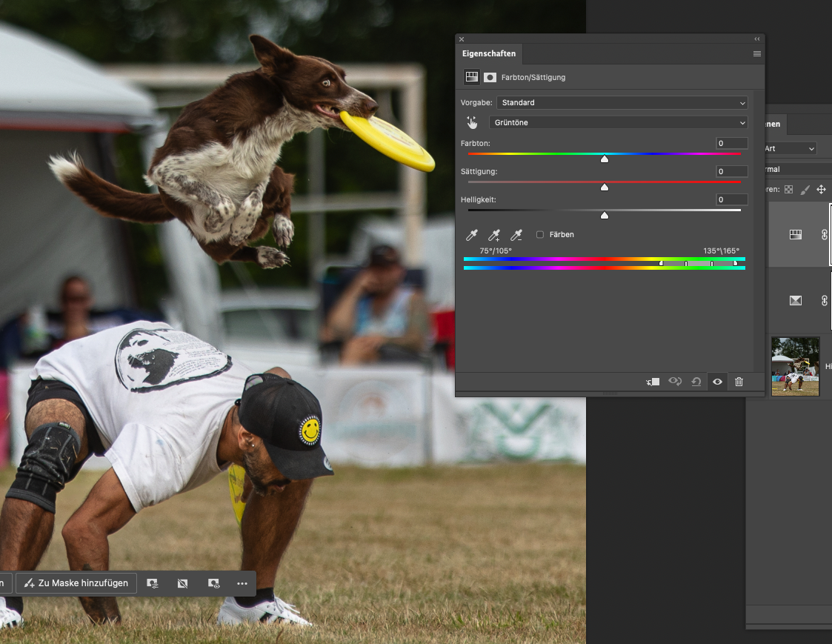Open the Vorgabe preset dropdown
This screenshot has width=832, height=644.
622,102
